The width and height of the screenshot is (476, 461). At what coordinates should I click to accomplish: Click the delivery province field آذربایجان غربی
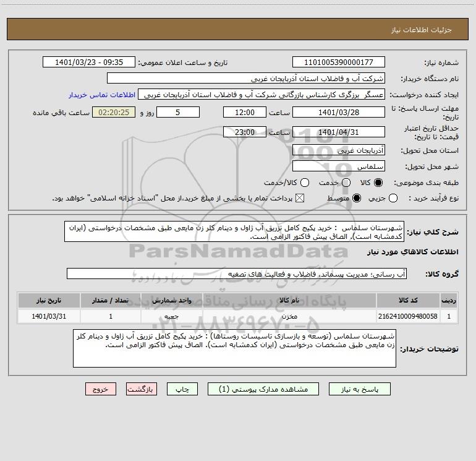339,150
